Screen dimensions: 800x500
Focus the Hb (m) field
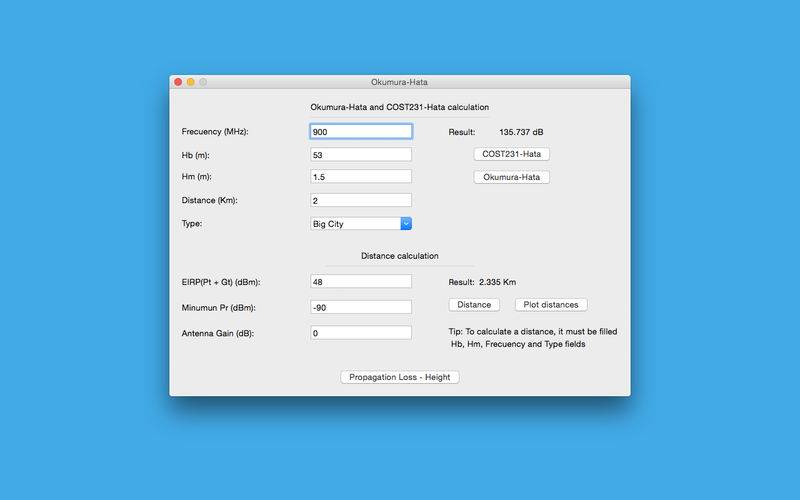361,155
